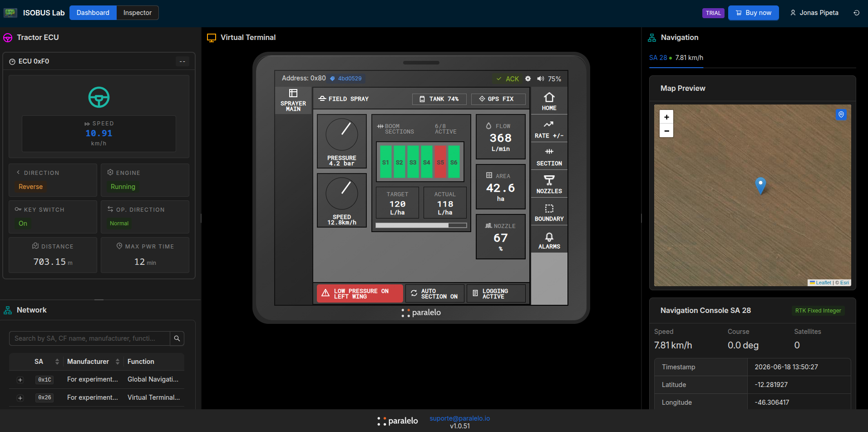The height and width of the screenshot is (432, 868).
Task: Click the blue map location marker
Action: coord(760,185)
